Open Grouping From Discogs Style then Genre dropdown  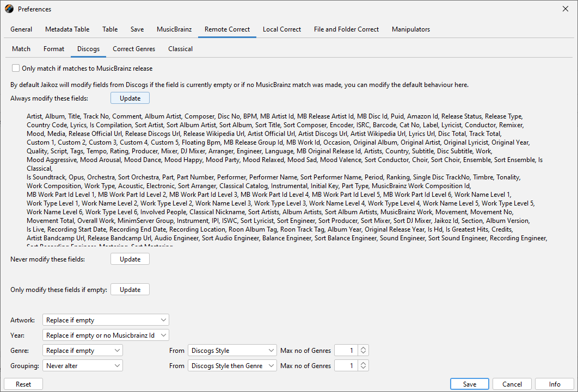[232, 366]
